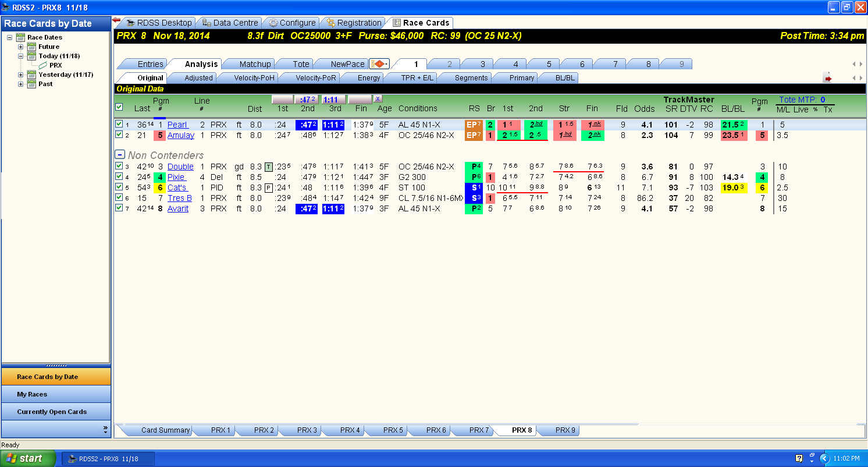This screenshot has width=868, height=467.
Task: Open the orange diamond dropdown next to NewPace
Action: click(x=379, y=64)
